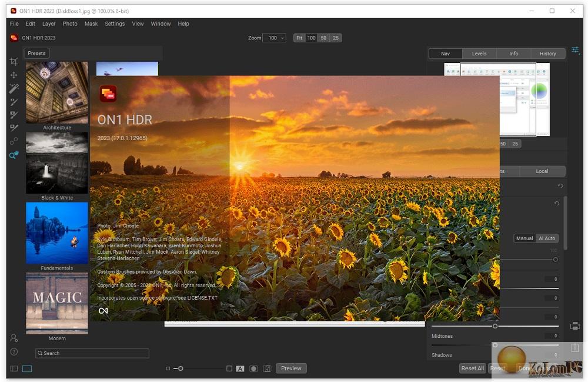Screen dimensions: 588x382
Task: Click the slider handle above Midtones
Action: click(495, 326)
